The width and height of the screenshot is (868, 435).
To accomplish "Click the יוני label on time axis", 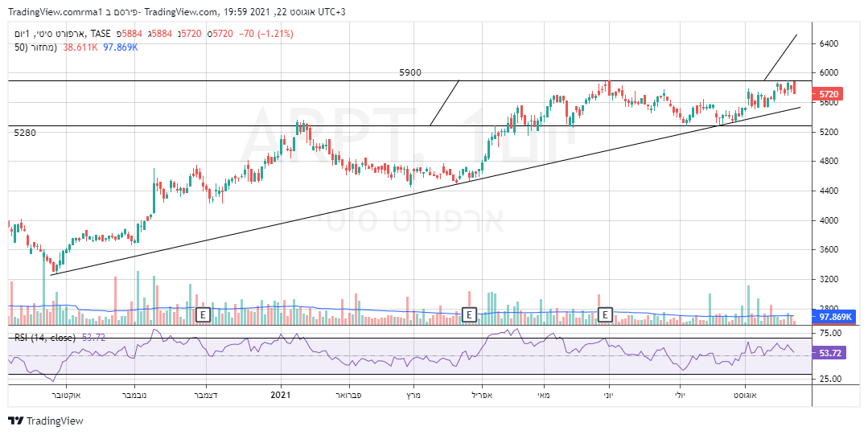I will click(x=610, y=395).
